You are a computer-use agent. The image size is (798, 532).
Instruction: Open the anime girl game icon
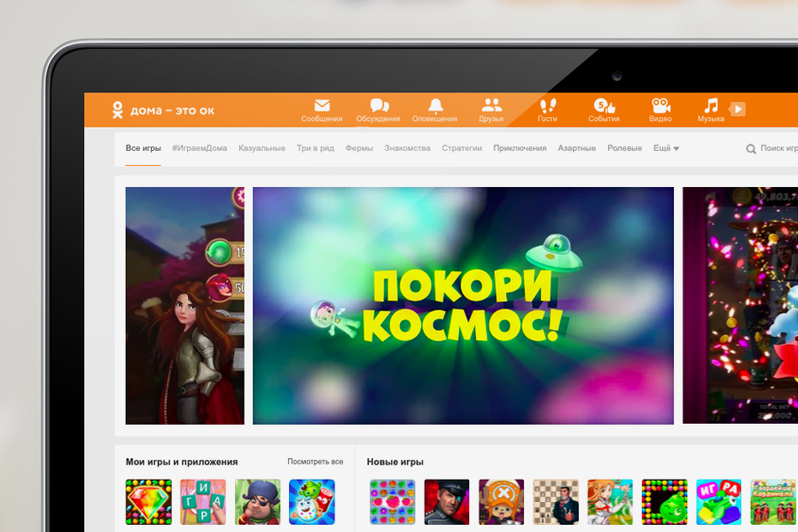click(x=610, y=502)
